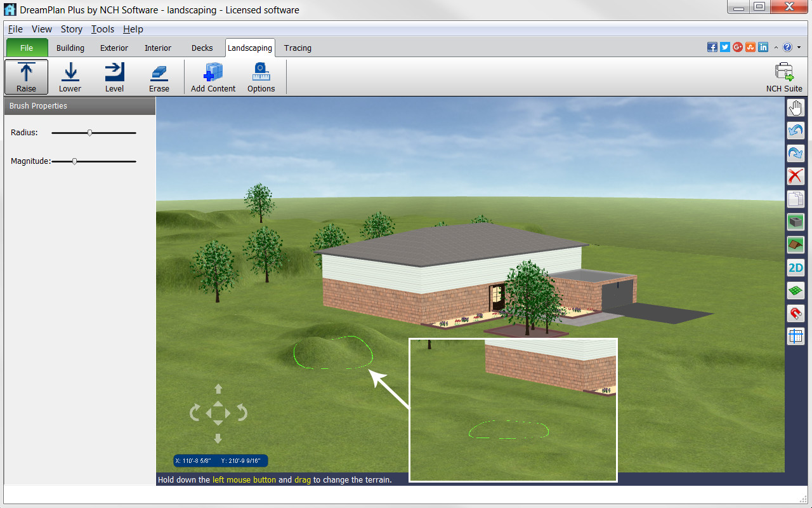Switch to the Decks tab
Screen dimensions: 812x508
pos(202,48)
